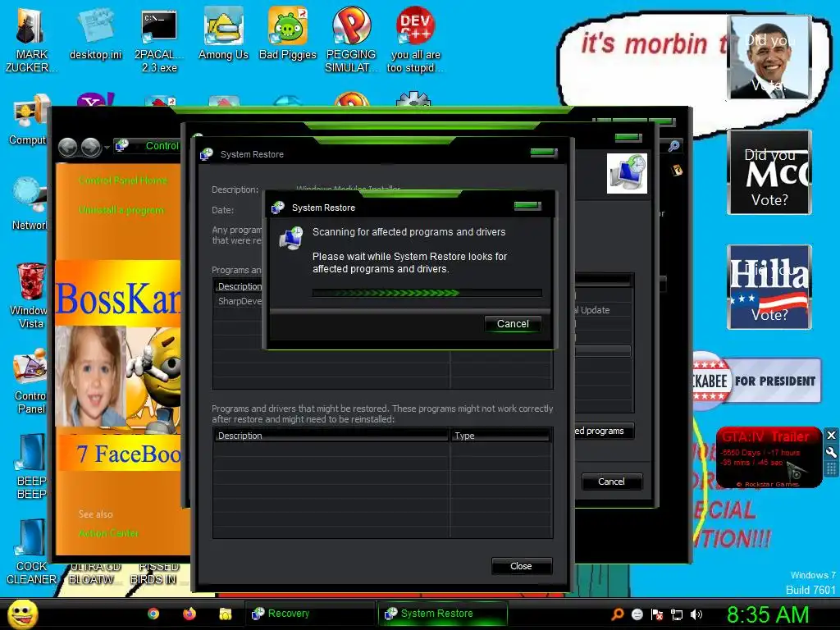840x630 pixels.
Task: Open the desktop.ini file icon
Action: coord(95,33)
